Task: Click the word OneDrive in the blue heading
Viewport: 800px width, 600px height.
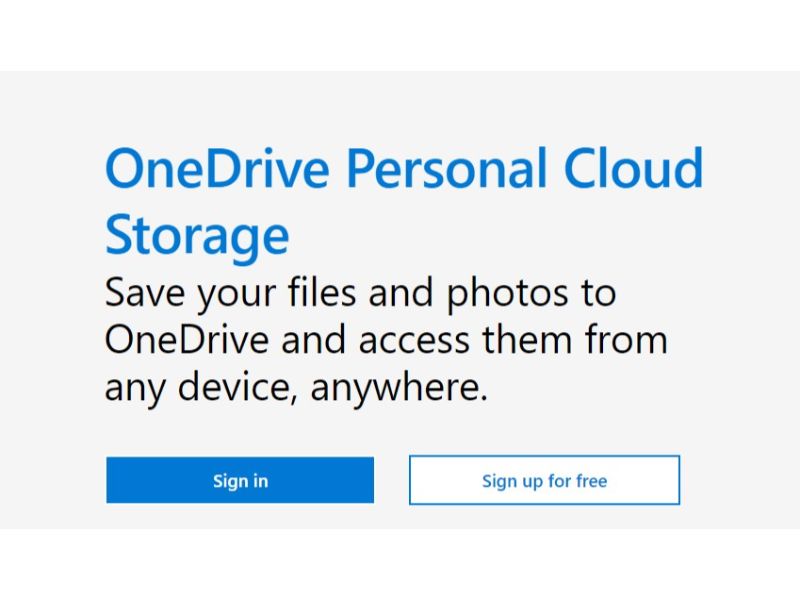Action: pos(217,168)
